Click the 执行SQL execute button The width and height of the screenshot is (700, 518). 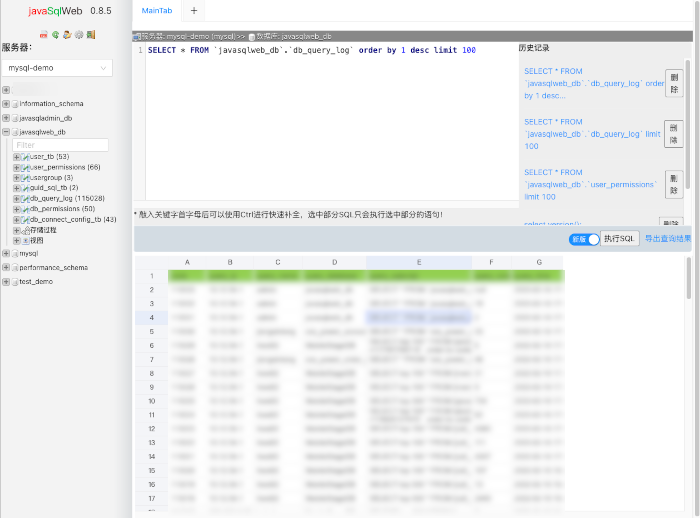pos(620,239)
